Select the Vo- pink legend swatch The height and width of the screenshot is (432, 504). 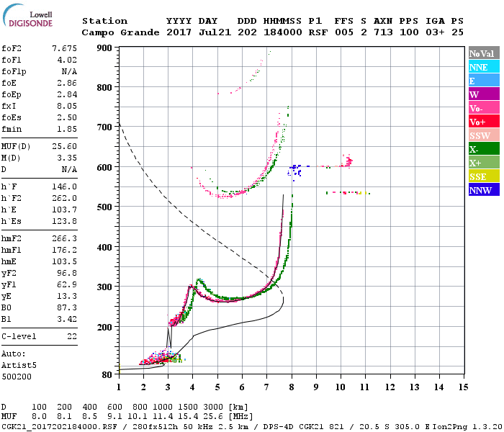484,108
